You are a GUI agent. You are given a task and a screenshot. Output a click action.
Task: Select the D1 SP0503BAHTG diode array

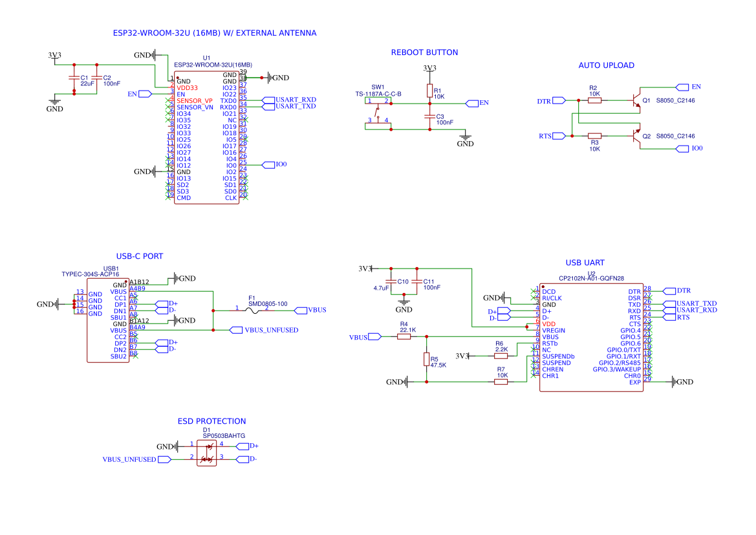(207, 453)
